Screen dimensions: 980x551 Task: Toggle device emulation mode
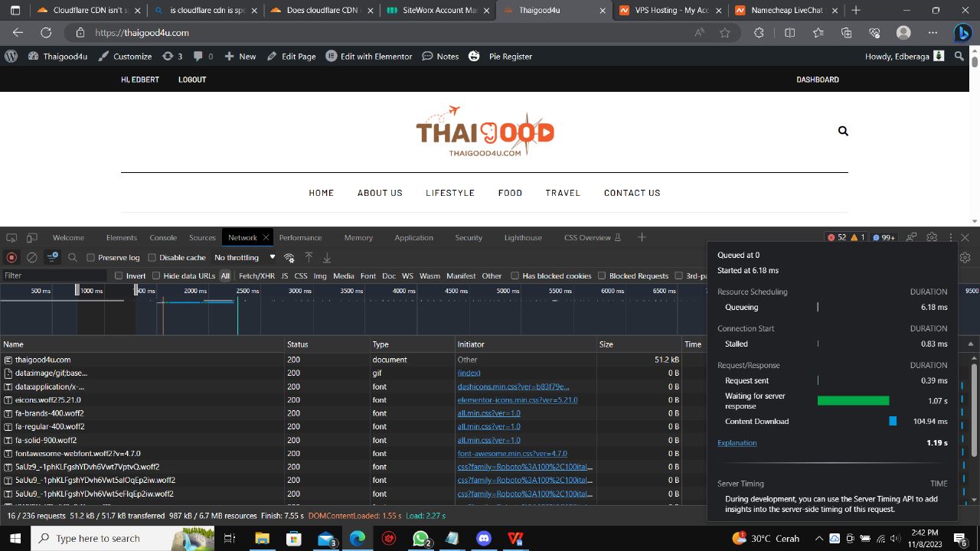tap(32, 238)
